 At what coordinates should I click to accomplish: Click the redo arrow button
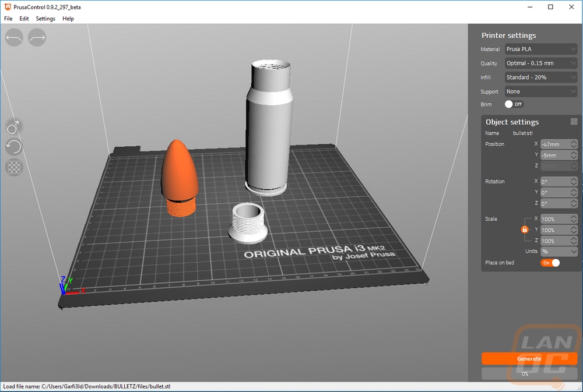click(x=37, y=37)
